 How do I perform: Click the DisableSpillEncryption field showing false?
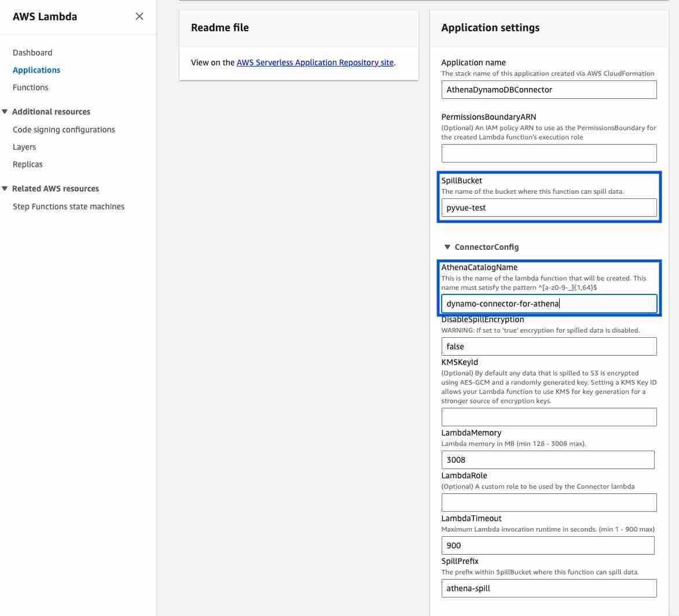coord(549,346)
